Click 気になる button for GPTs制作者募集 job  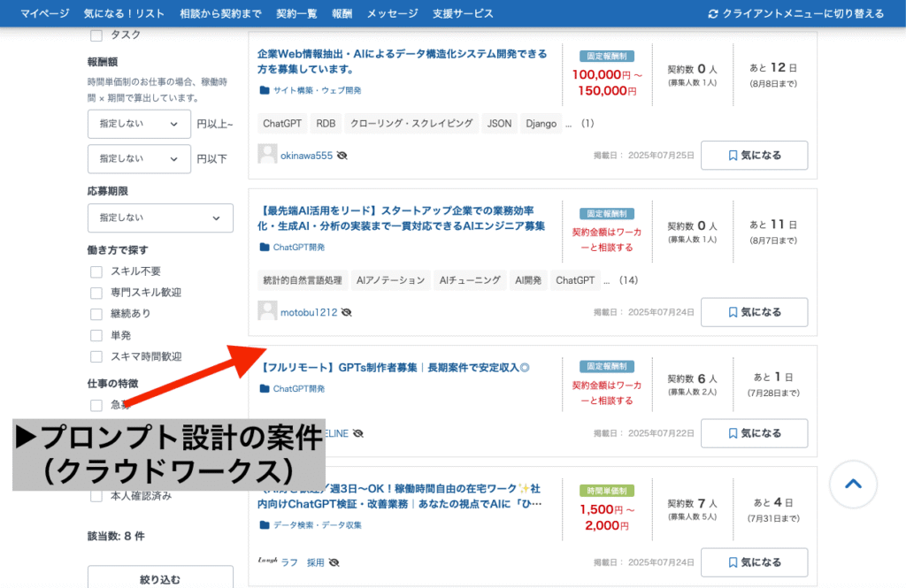(754, 433)
